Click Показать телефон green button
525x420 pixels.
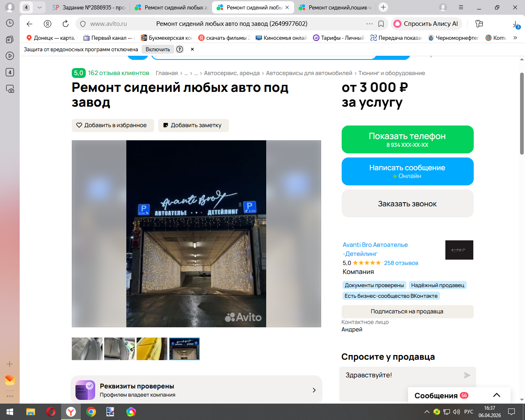[408, 139]
